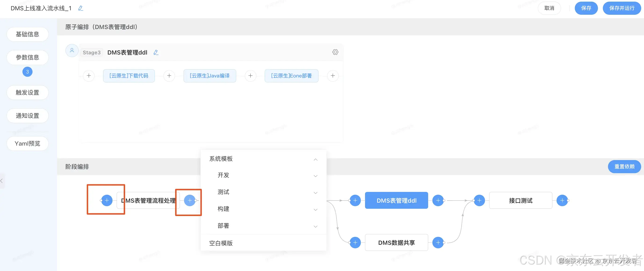Open Stage3 settings gear icon

tap(335, 52)
